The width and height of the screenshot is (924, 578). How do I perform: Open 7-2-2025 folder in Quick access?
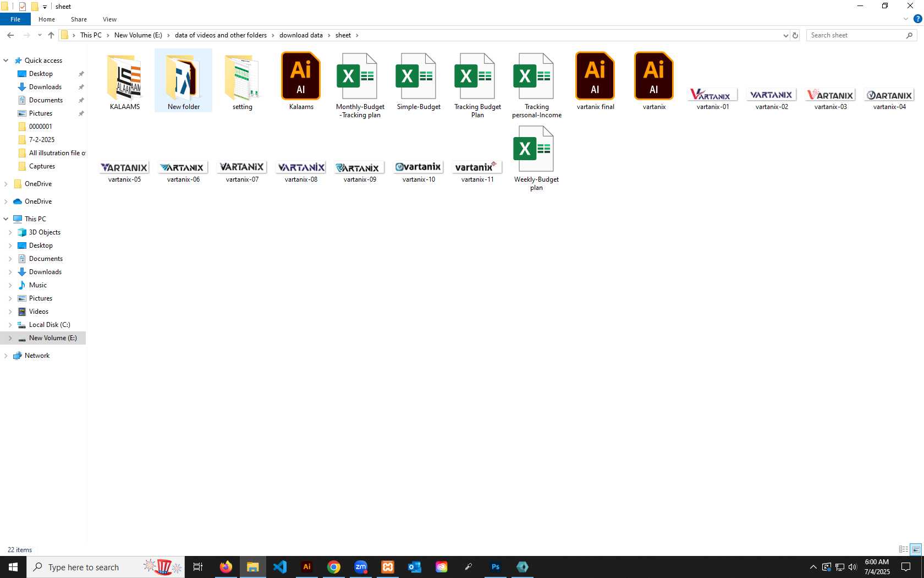tap(42, 140)
